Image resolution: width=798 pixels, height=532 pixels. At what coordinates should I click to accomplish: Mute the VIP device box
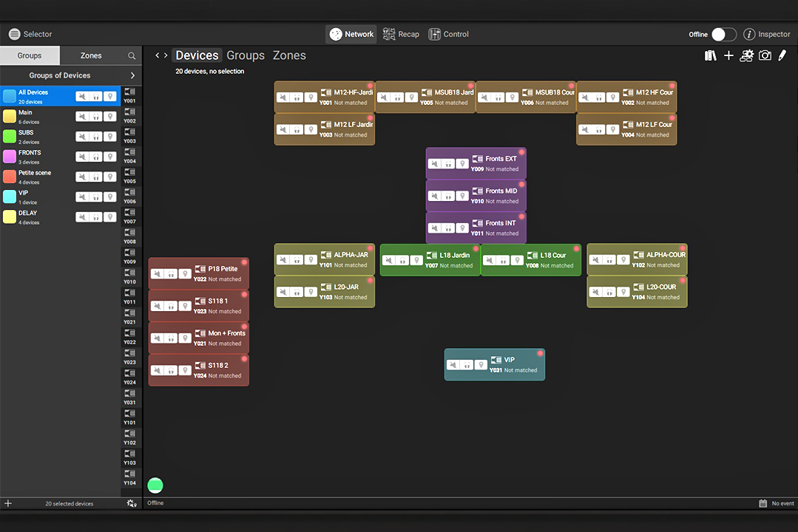(x=453, y=365)
